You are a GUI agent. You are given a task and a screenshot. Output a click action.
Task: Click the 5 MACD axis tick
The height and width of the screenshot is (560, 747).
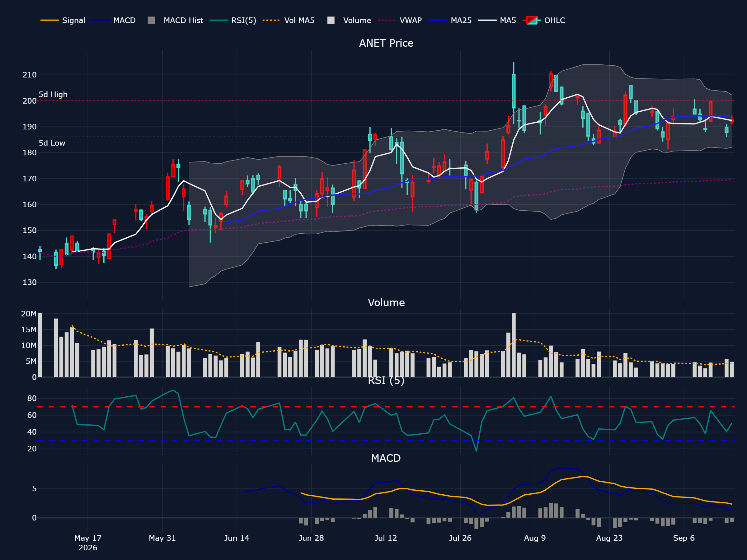click(x=35, y=489)
